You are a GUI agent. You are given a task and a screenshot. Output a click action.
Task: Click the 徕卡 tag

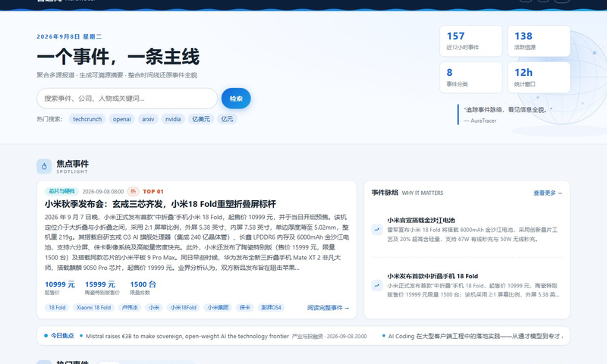(x=244, y=308)
